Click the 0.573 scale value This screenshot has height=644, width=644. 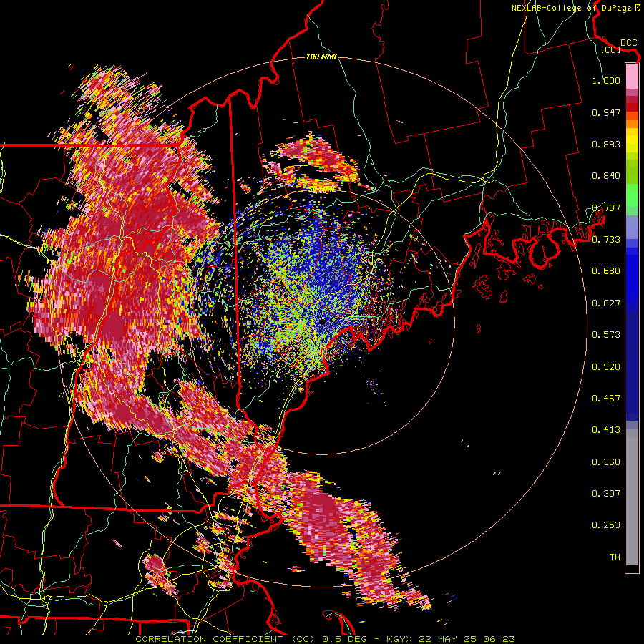click(606, 335)
